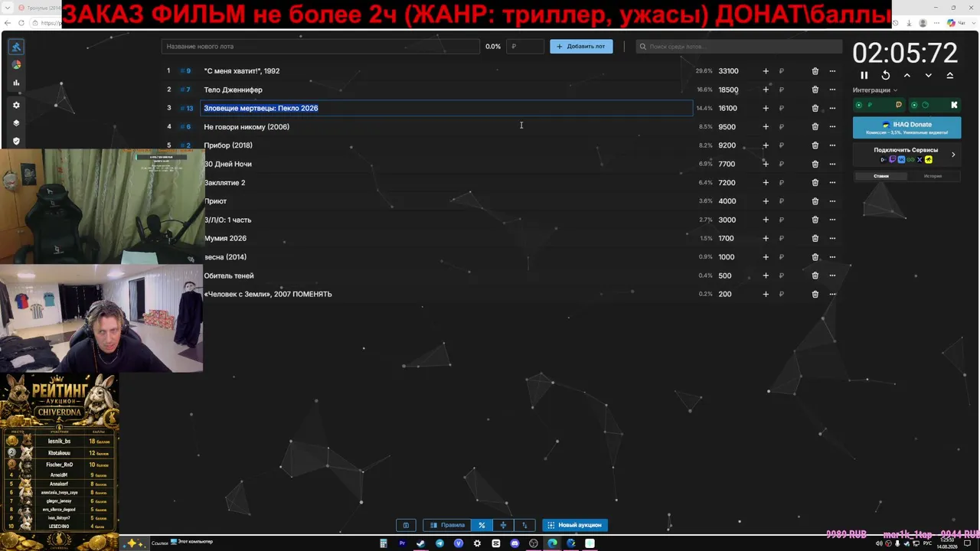Toggle the percent display button
This screenshot has height=551, width=980.
(482, 525)
